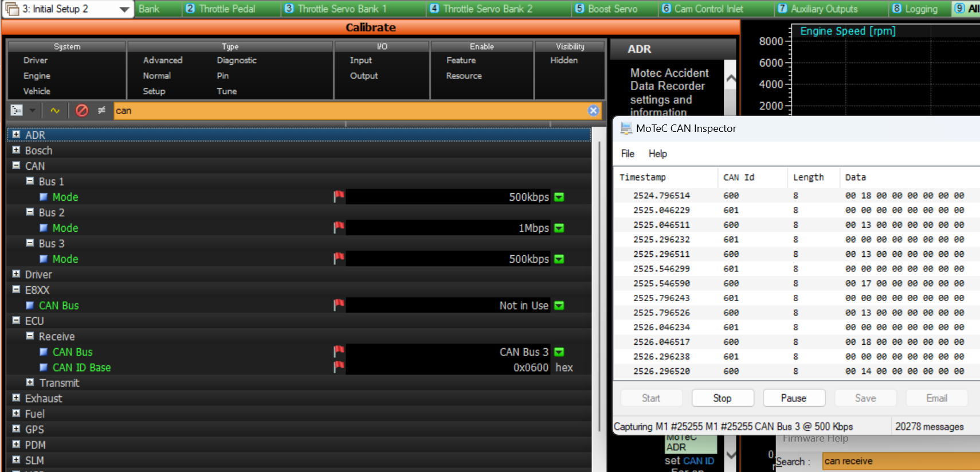The width and height of the screenshot is (980, 472).
Task: Click the red flag on Bus 1 Mode
Action: click(339, 197)
